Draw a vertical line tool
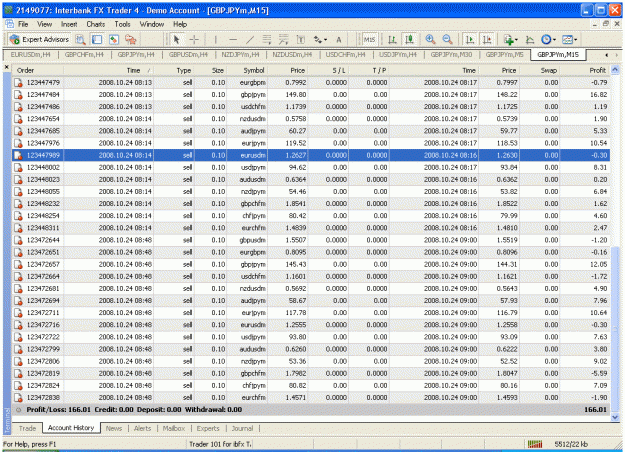The image size is (625, 452). [216, 39]
